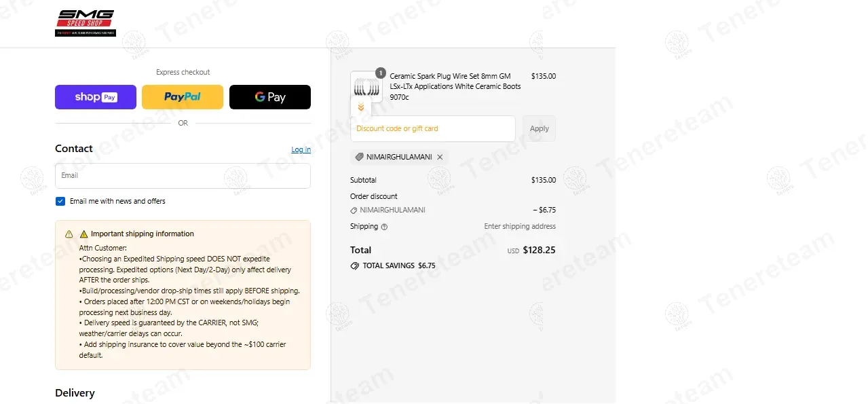Open the Log in link
868x404 pixels.
click(x=301, y=149)
